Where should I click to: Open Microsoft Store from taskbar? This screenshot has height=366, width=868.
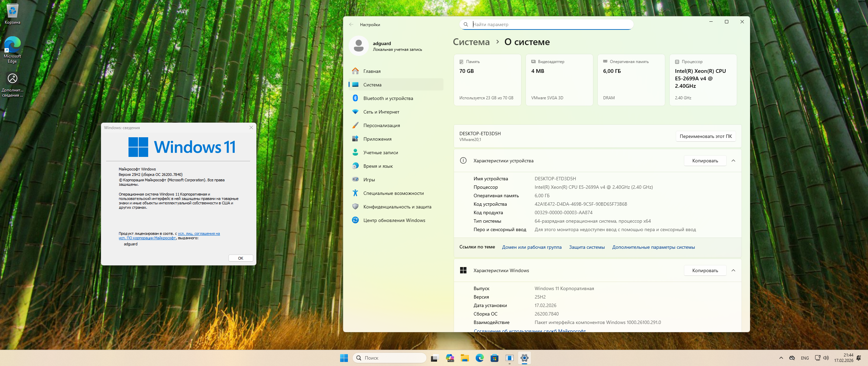coord(494,358)
